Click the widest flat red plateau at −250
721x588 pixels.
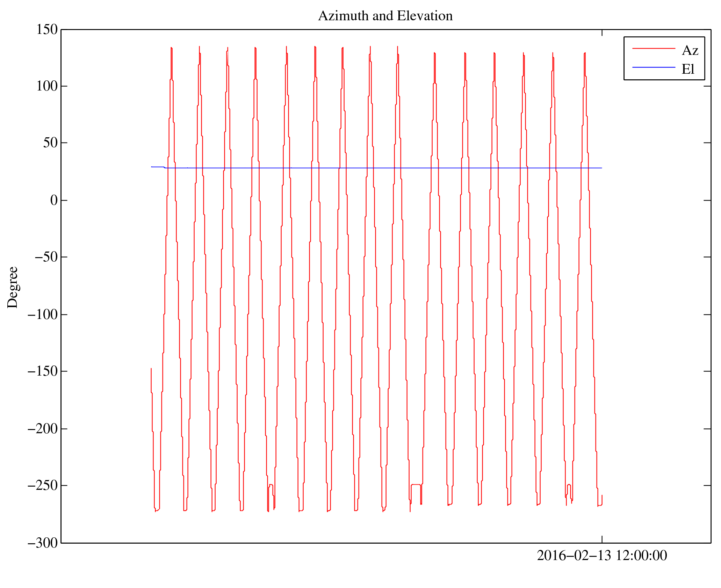pos(416,485)
